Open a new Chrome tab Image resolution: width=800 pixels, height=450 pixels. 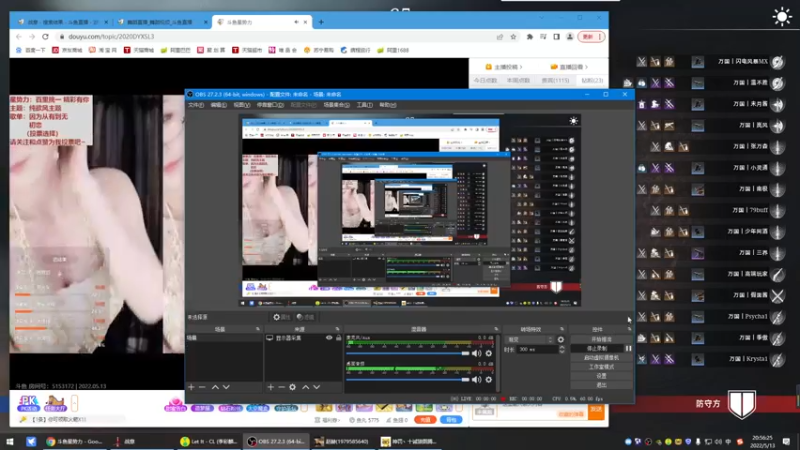(321, 22)
